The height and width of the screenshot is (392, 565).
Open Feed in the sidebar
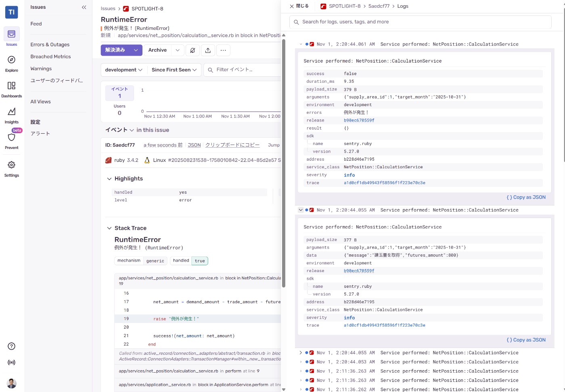click(x=36, y=24)
